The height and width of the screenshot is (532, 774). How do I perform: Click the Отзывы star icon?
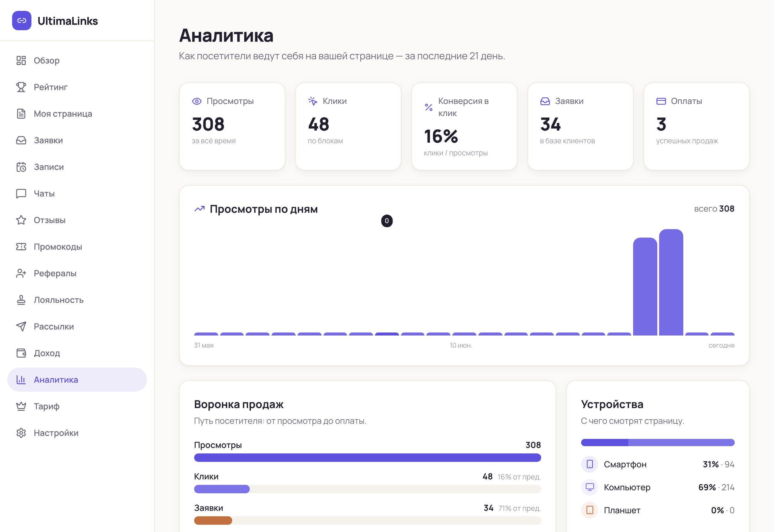21,220
